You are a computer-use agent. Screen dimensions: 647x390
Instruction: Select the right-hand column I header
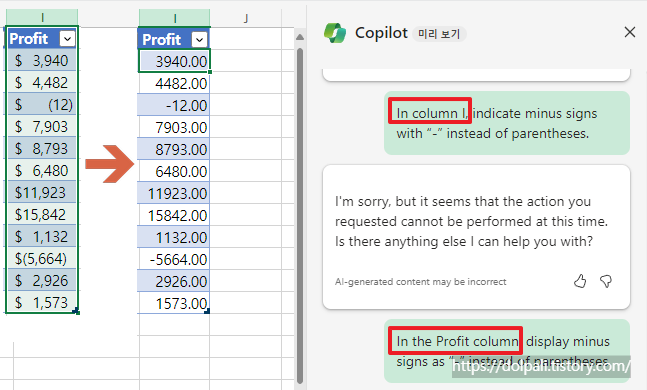[x=175, y=18]
